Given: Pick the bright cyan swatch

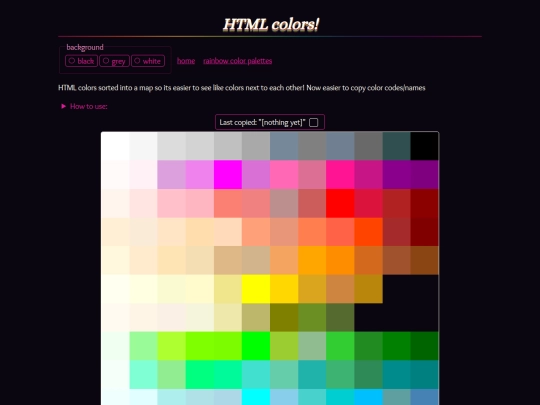Looking at the screenshot, I should pos(256,397).
